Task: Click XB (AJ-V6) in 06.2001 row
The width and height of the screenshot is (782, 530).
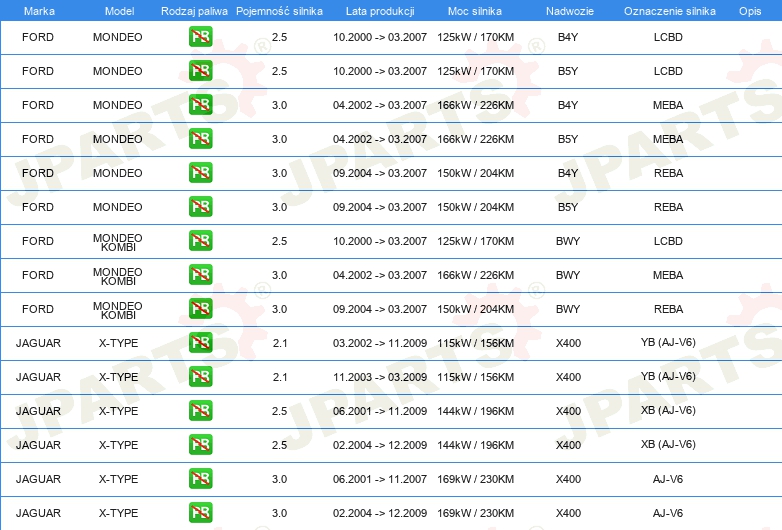Action: tap(668, 410)
